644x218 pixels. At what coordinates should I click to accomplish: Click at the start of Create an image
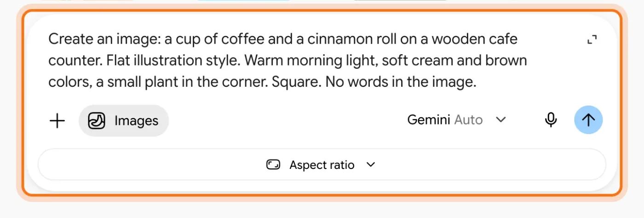pyautogui.click(x=49, y=39)
